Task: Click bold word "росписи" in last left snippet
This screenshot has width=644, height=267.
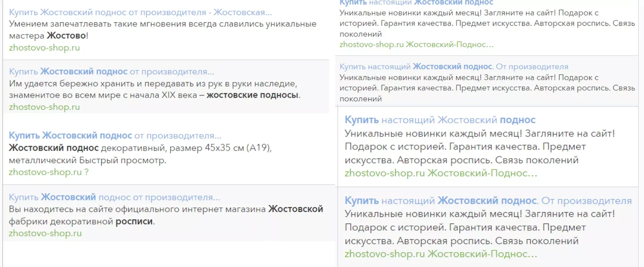Action: pyautogui.click(x=134, y=221)
